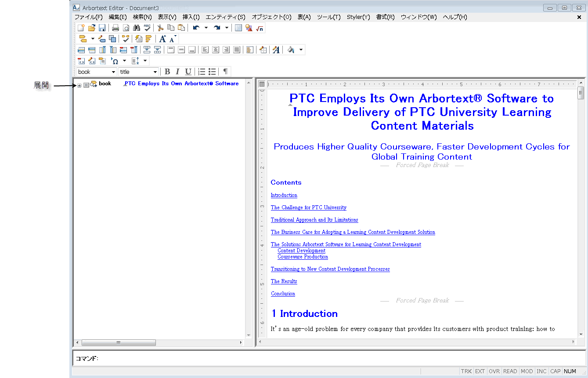
Task: Click the Omega special character icon
Action: (115, 61)
